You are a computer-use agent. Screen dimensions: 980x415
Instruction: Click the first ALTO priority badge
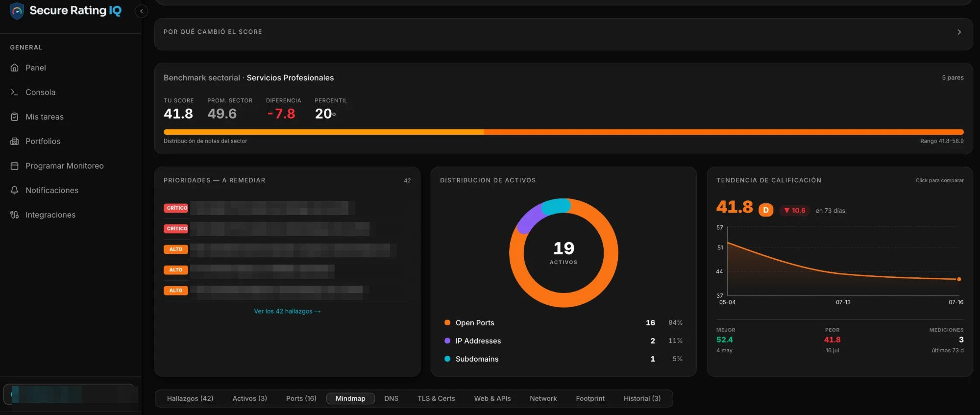176,249
